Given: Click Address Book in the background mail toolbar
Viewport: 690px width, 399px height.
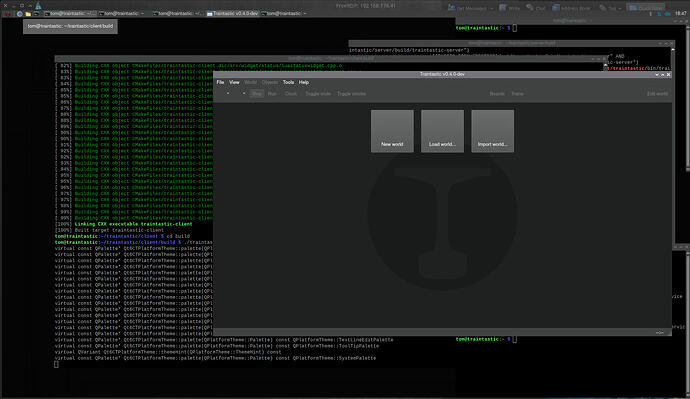Looking at the screenshot, I should (571, 8).
